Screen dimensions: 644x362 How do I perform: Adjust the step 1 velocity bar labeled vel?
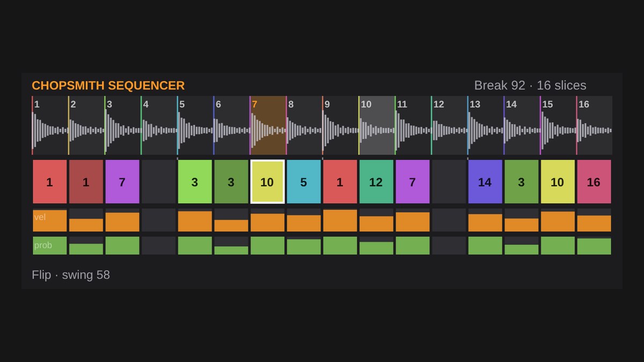coord(50,220)
